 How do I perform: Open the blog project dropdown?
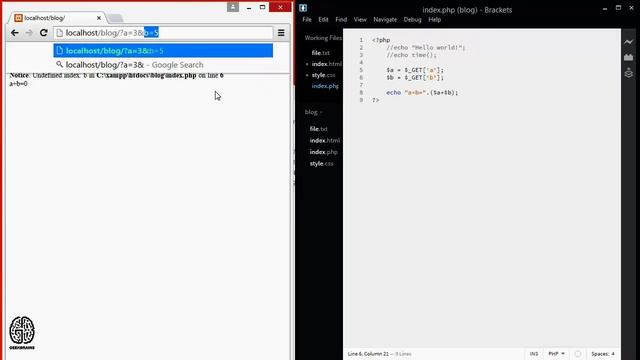pos(313,112)
